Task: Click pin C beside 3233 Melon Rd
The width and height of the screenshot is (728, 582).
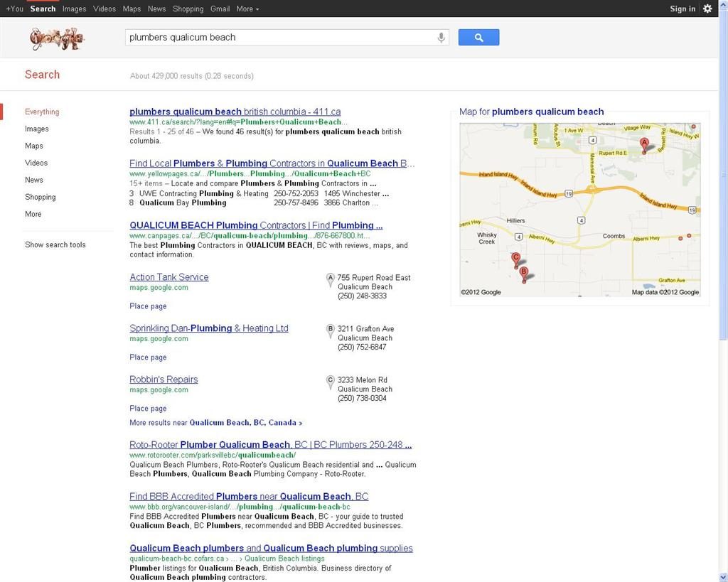Action: tap(331, 382)
